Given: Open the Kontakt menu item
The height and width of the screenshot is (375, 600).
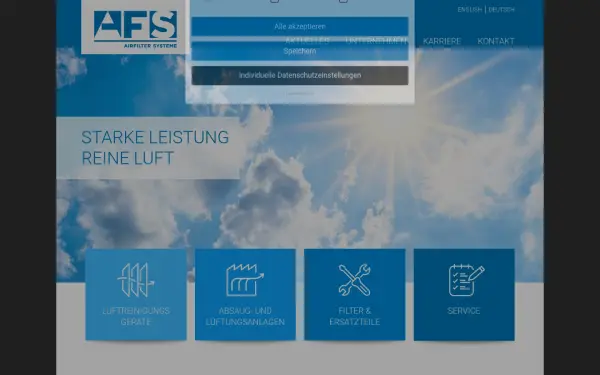Looking at the screenshot, I should [496, 41].
